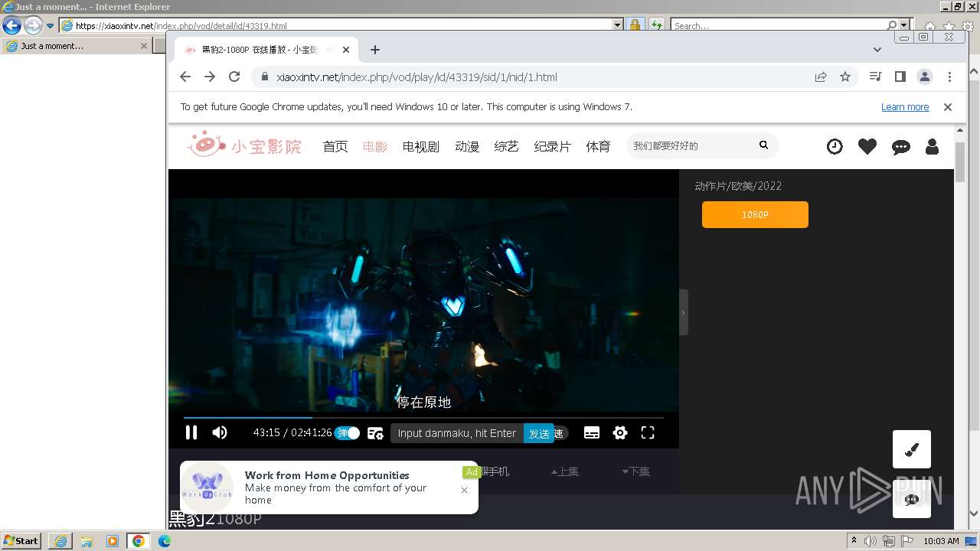Viewport: 980px width, 551px height.
Task: Expand Chrome tab search chevron
Action: (x=877, y=50)
